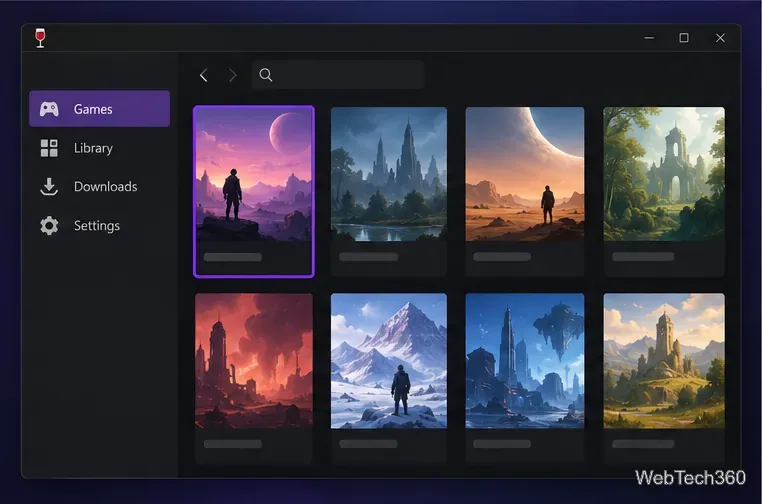The height and width of the screenshot is (504, 762).
Task: Open the Games section label
Action: [93, 109]
